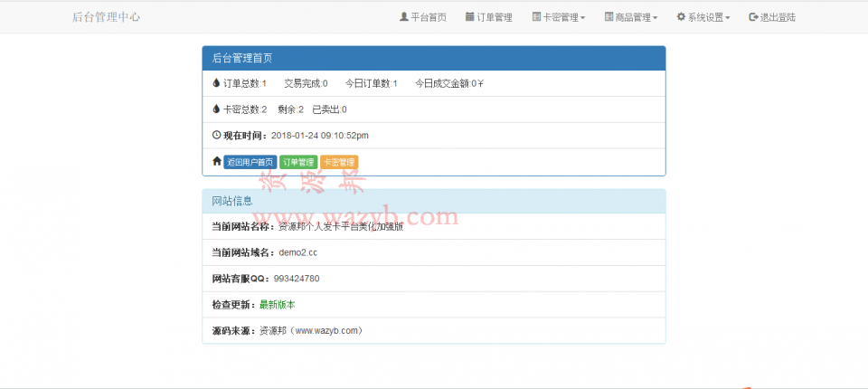The image size is (868, 389).
Task: Click the 剩余:2 statistic
Action: (291, 109)
